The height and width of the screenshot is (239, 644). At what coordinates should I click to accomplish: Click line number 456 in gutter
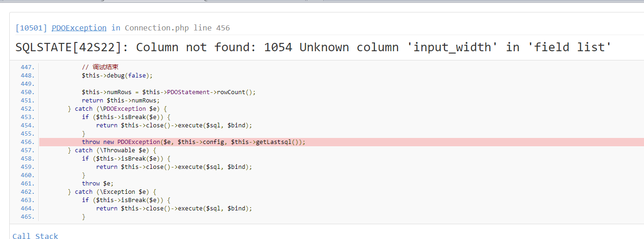[x=27, y=142]
